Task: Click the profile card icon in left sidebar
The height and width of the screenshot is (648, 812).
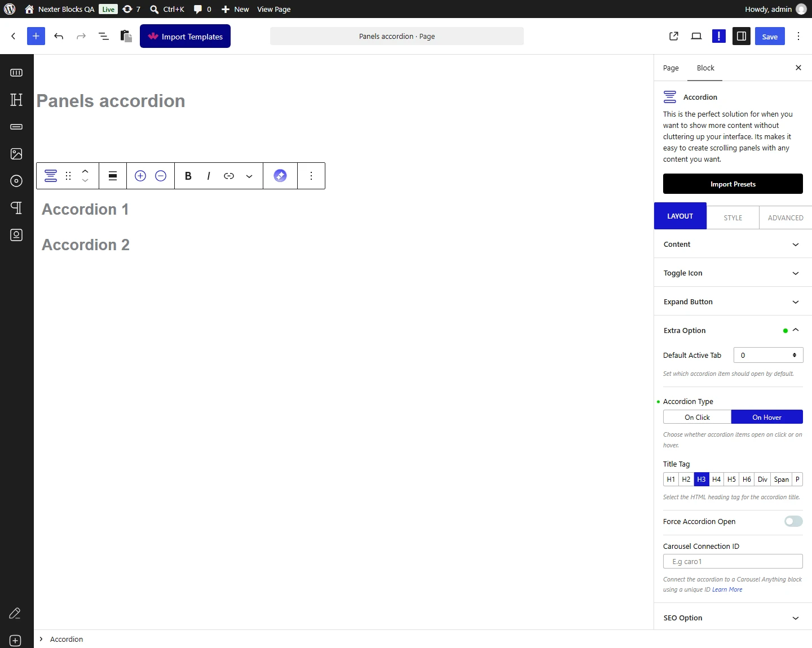Action: (16, 235)
